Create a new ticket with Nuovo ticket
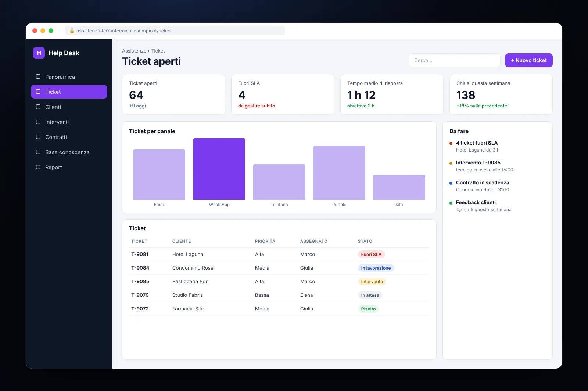Screen dimensions: 588x391 point(529,60)
